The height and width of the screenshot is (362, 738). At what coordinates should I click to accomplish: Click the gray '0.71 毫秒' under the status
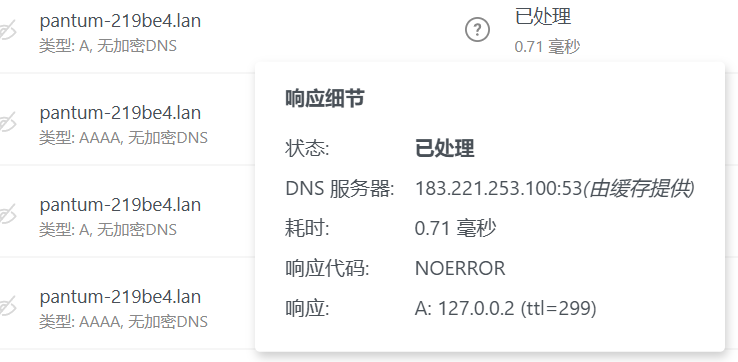coord(547,47)
